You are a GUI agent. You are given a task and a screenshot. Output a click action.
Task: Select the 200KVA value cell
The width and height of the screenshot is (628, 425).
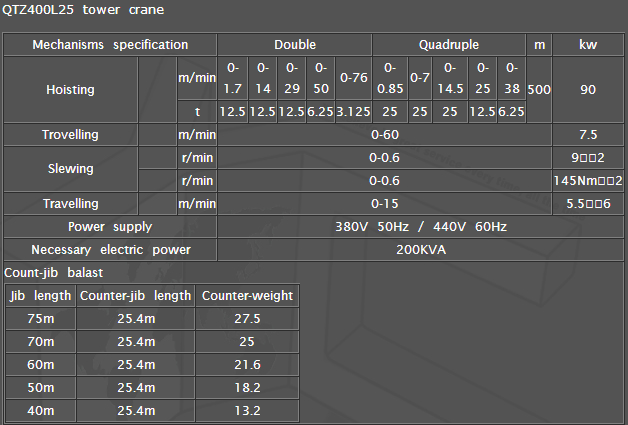pyautogui.click(x=384, y=249)
